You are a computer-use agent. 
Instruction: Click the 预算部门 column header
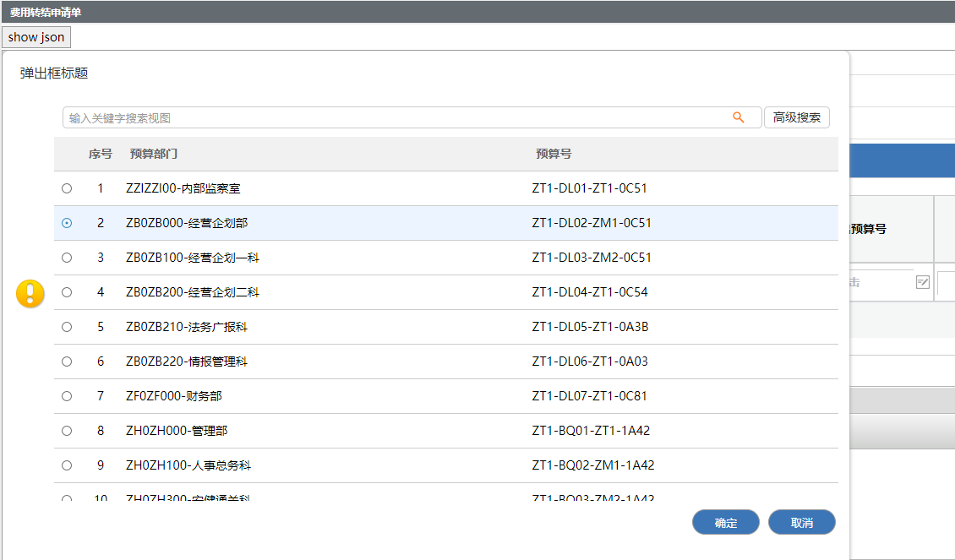(154, 154)
